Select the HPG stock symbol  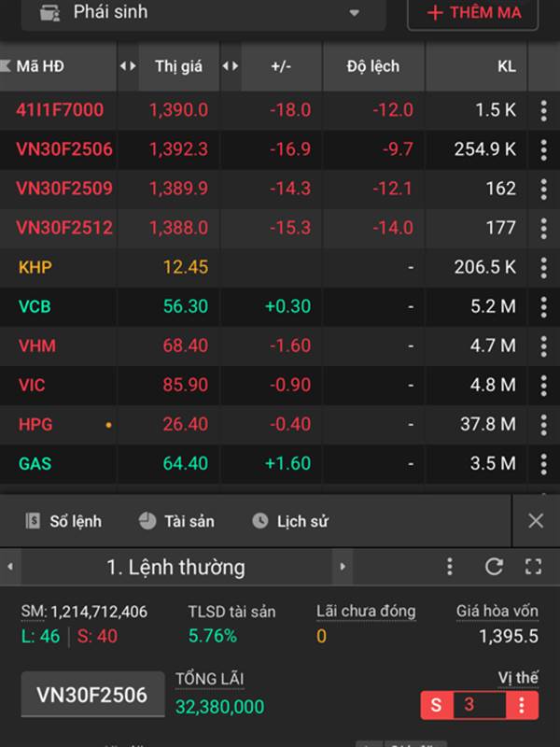(x=35, y=425)
